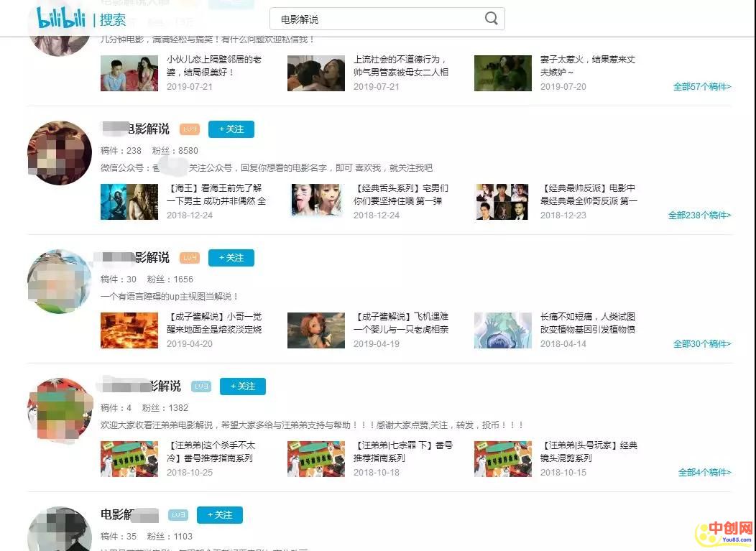The height and width of the screenshot is (551, 756).
Task: Click the 长痛不如短痛 video thumbnail
Action: pyautogui.click(x=502, y=330)
